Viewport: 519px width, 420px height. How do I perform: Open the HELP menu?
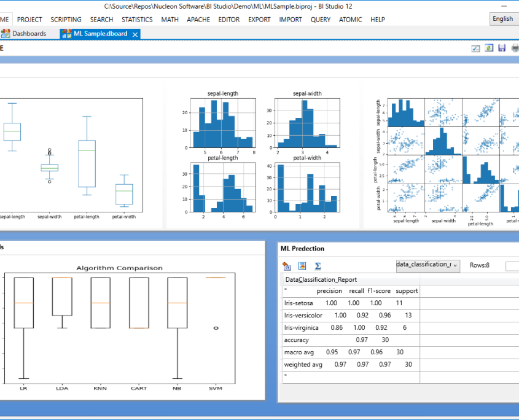click(x=378, y=19)
